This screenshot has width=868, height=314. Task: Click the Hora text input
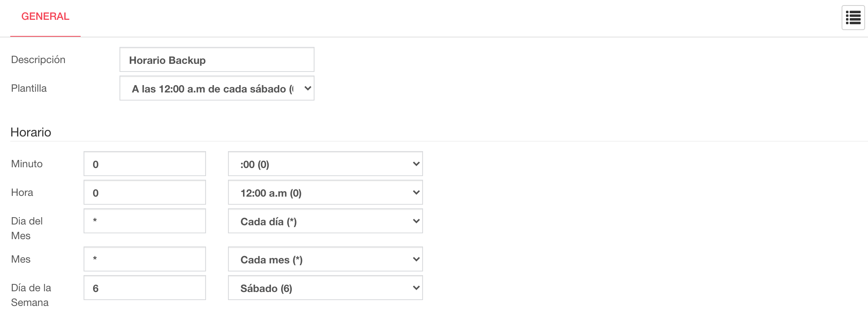(x=144, y=192)
